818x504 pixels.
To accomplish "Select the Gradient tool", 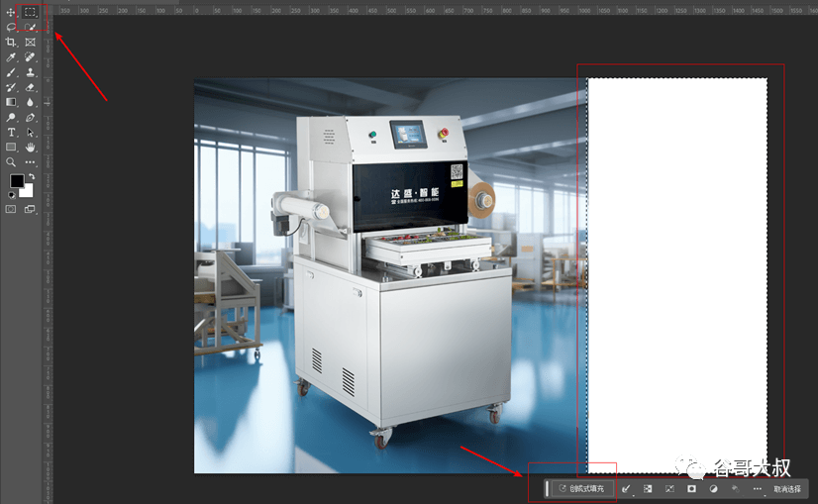I will (x=11, y=102).
